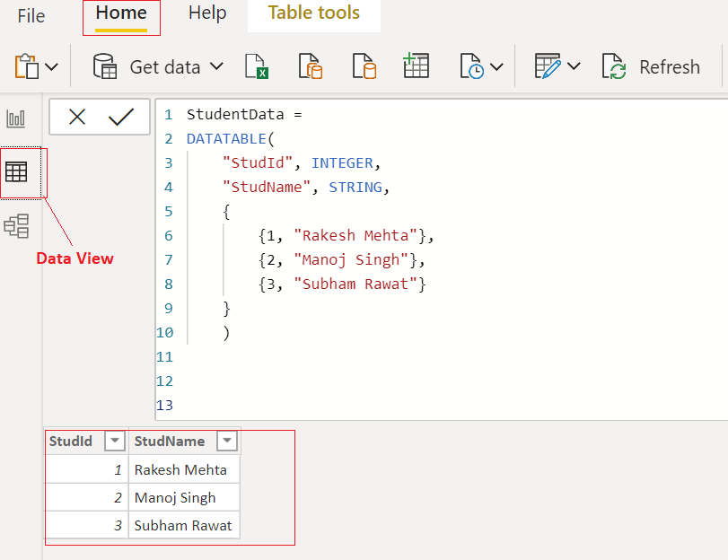Commit the formula with checkmark icon
The width and height of the screenshot is (728, 560).
point(120,117)
